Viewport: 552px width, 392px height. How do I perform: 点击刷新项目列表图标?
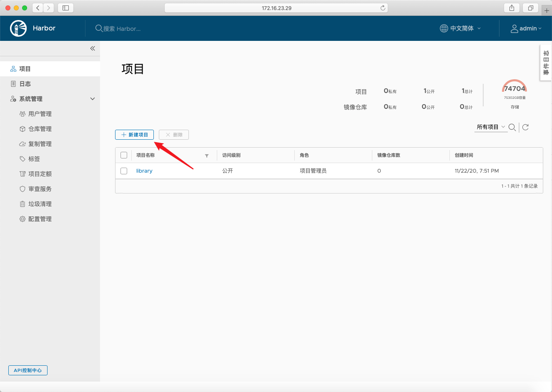(525, 127)
